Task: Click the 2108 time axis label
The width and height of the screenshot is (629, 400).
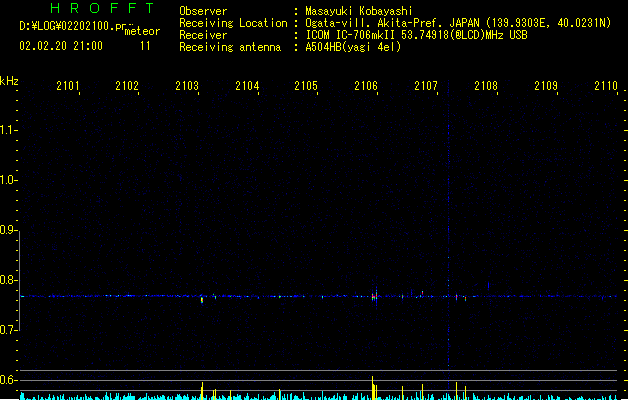Action: [x=486, y=86]
